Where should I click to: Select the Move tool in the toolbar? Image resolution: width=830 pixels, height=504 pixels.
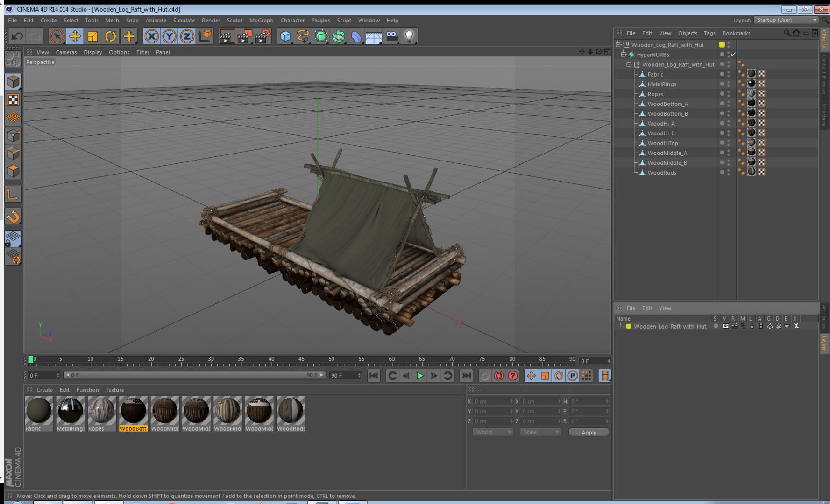(75, 36)
